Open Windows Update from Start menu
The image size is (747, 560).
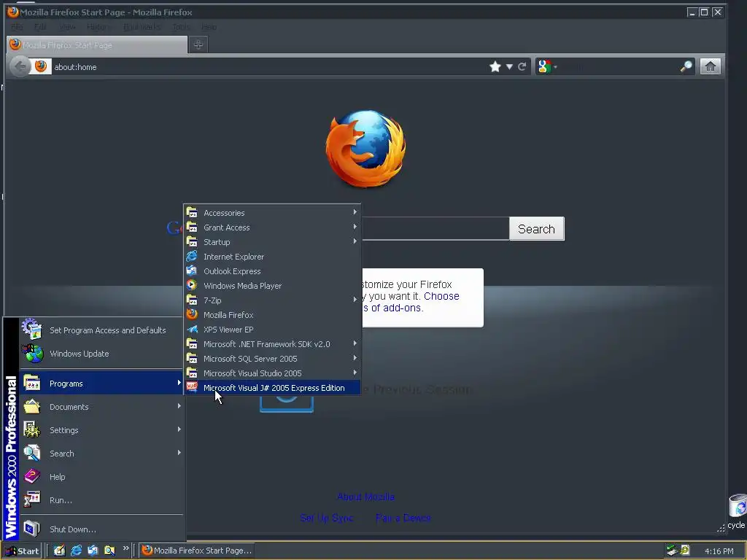coord(101,354)
